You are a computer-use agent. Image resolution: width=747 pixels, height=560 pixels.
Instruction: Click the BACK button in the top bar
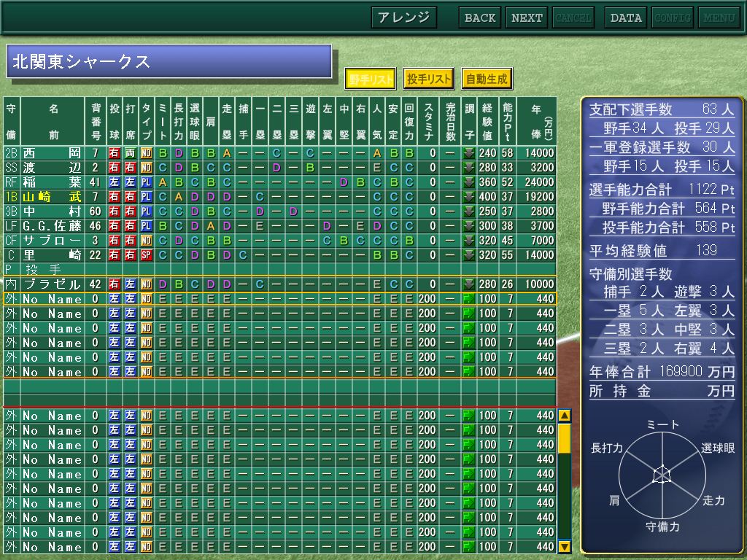479,17
